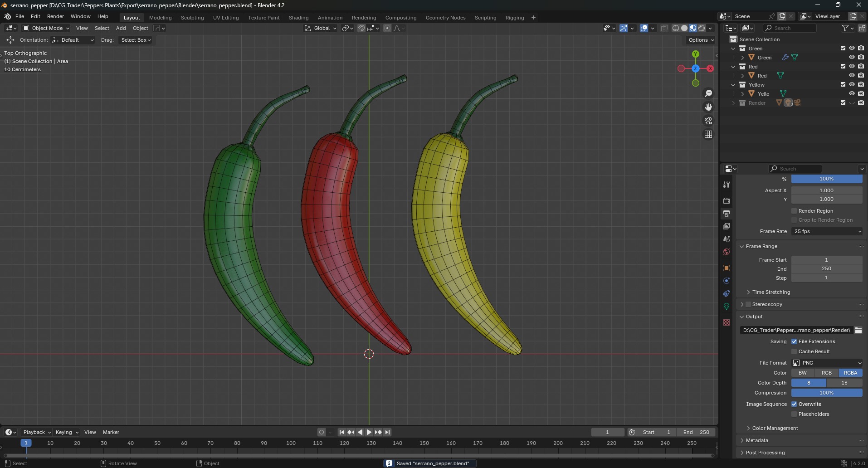The height and width of the screenshot is (468, 868).
Task: Select RGB color mode button
Action: pos(827,373)
